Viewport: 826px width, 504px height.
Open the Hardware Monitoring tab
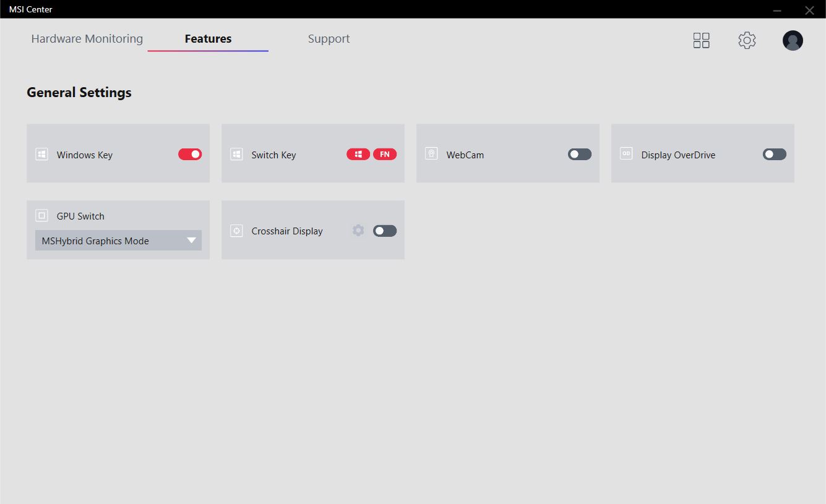coord(87,39)
